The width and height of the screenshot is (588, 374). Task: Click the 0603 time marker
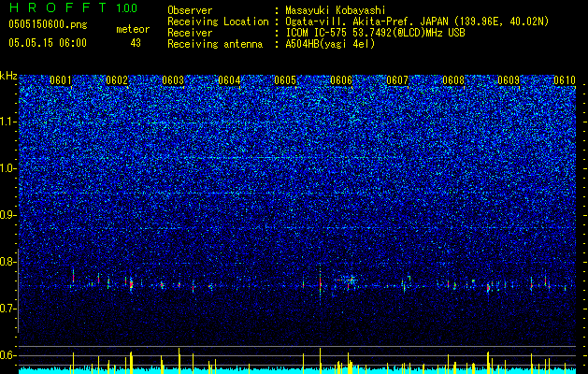pos(173,80)
